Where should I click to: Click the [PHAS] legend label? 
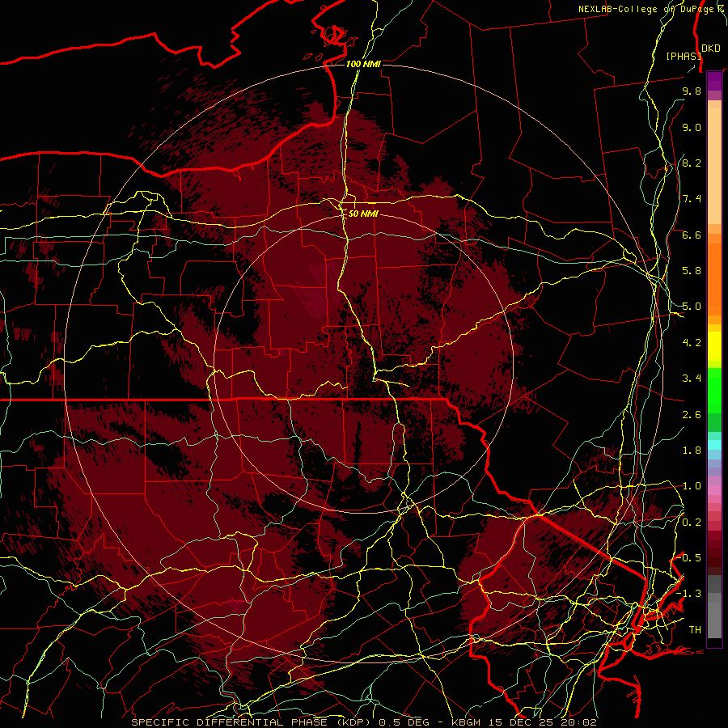(684, 56)
